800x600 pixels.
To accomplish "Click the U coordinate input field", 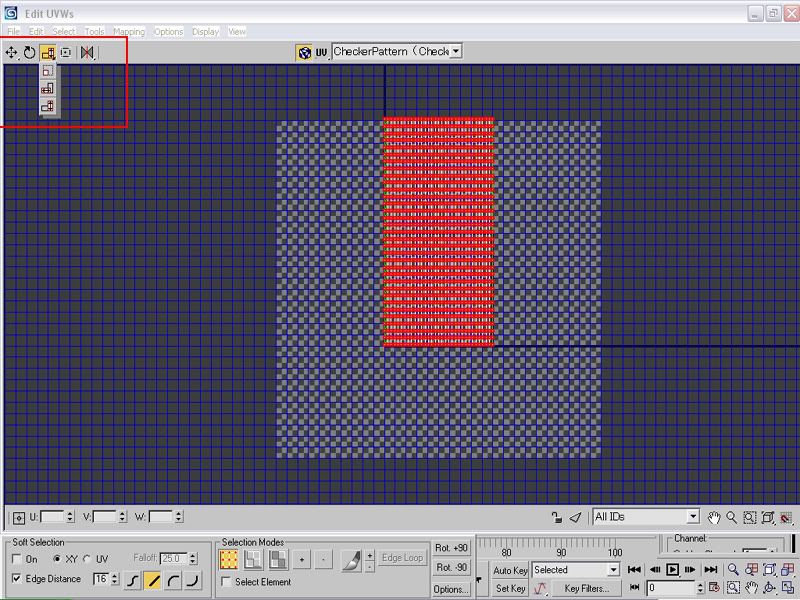I will pyautogui.click(x=53, y=517).
